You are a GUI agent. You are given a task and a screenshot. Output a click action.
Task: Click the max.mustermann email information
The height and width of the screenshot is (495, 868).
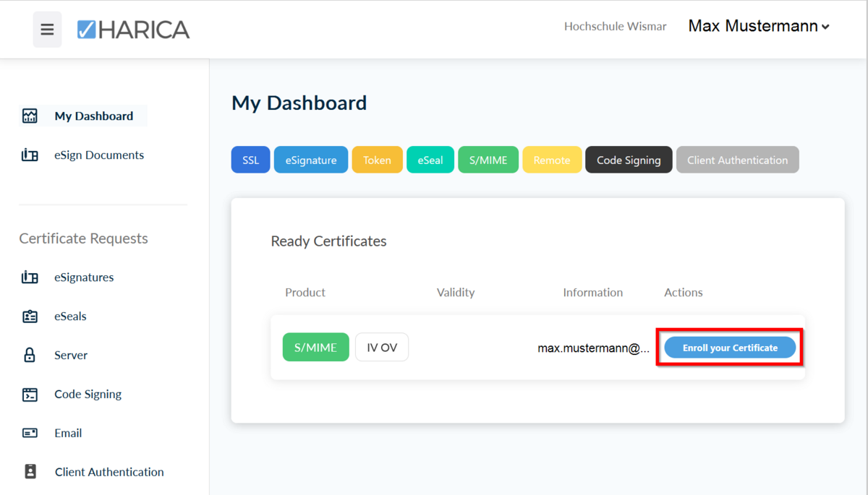593,348
